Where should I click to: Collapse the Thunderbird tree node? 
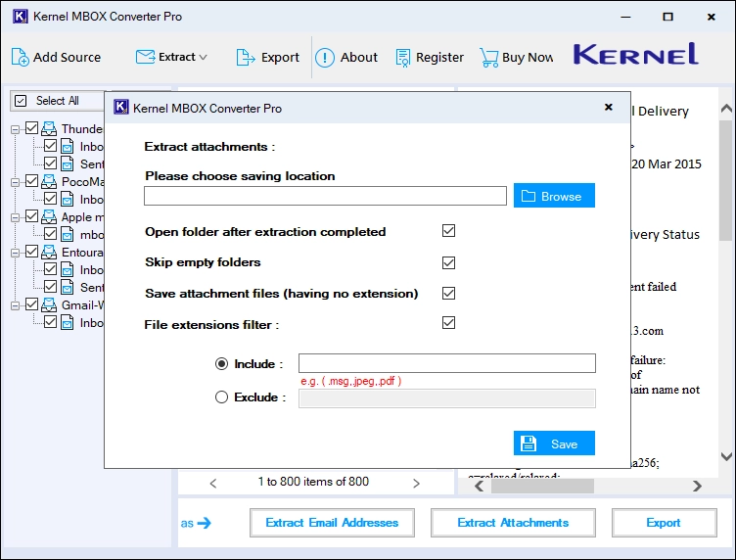coord(15,129)
